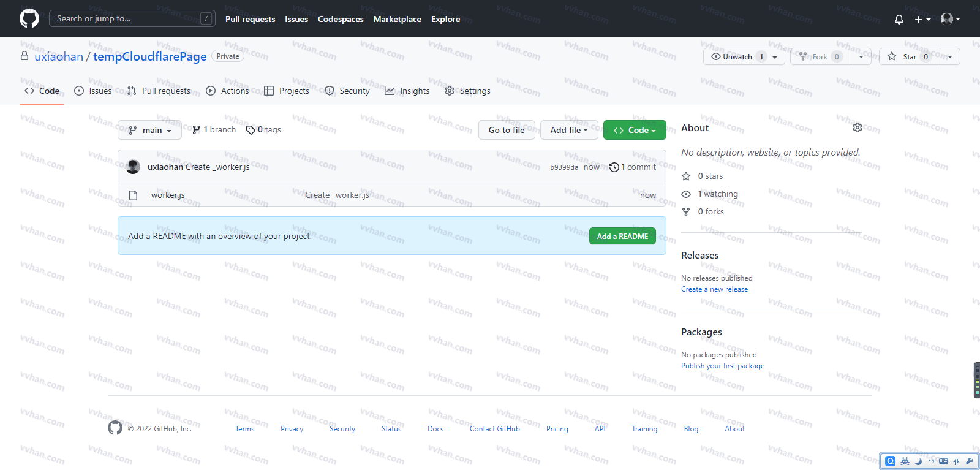This screenshot has width=980, height=470.
Task: Open the Releases heading link
Action: tap(700, 256)
